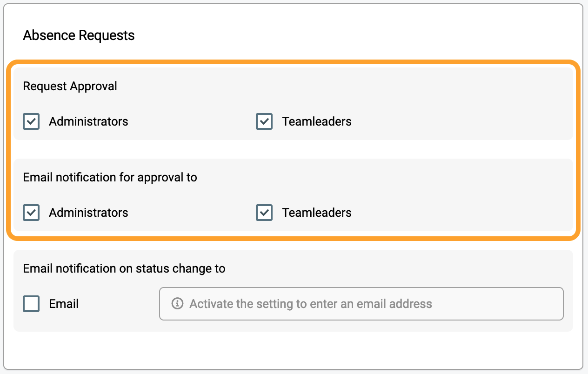This screenshot has width=588, height=374.
Task: Disable Teamleaders email notification for approval
Action: click(x=264, y=213)
